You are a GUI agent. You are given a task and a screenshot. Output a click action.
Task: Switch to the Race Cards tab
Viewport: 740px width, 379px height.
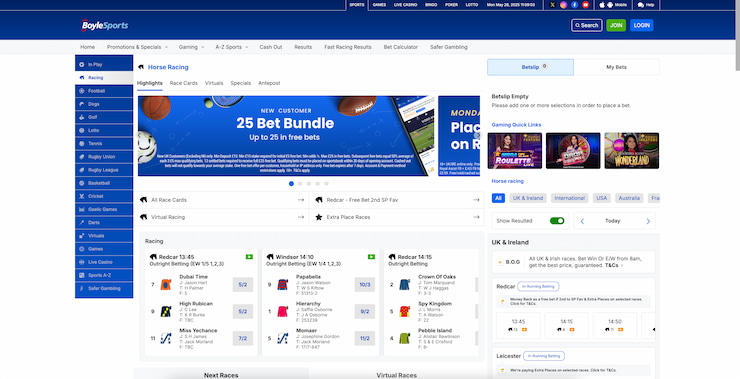click(x=184, y=83)
